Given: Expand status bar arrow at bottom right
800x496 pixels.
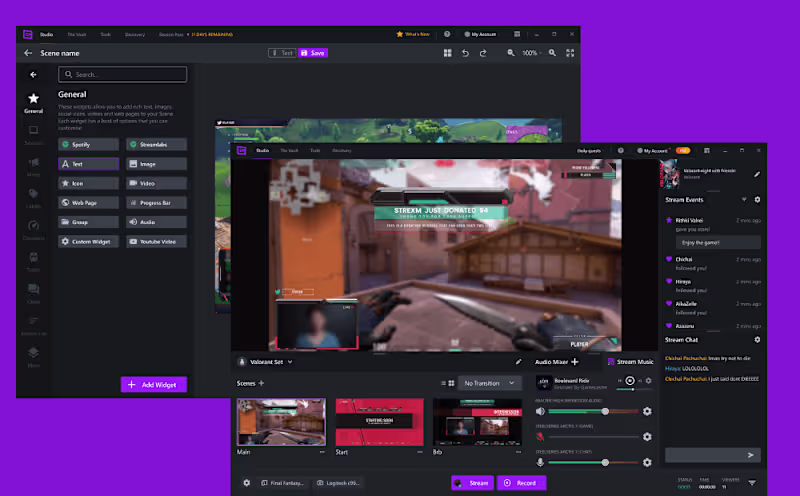Looking at the screenshot, I should (752, 483).
